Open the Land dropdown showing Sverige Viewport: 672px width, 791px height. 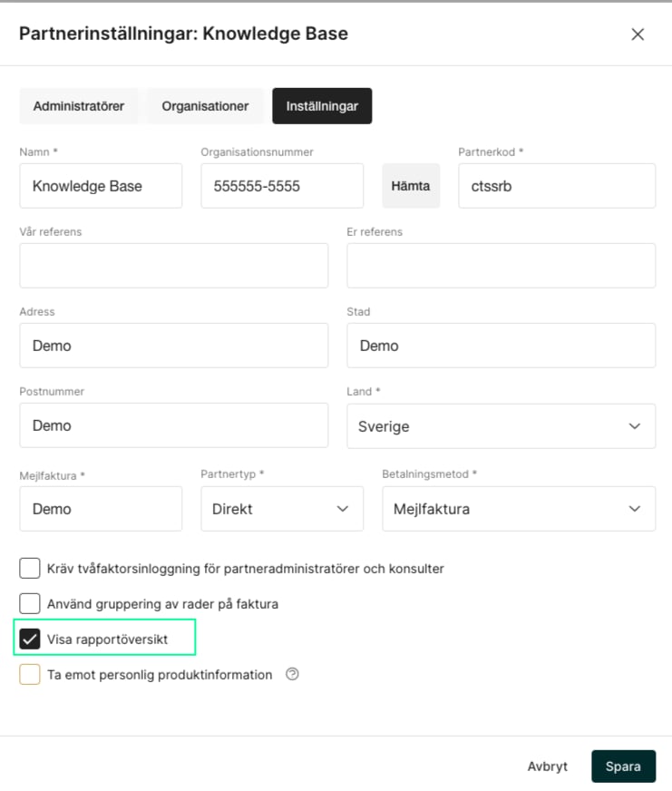[501, 426]
